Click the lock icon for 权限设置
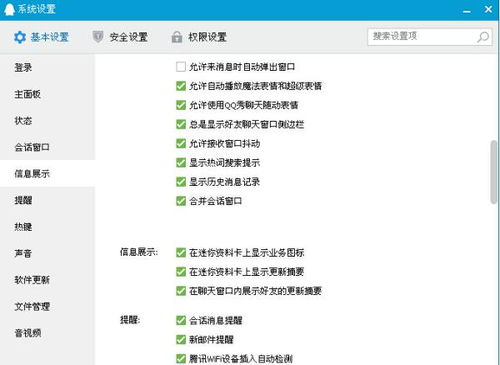This screenshot has height=365, width=500. pos(177,37)
